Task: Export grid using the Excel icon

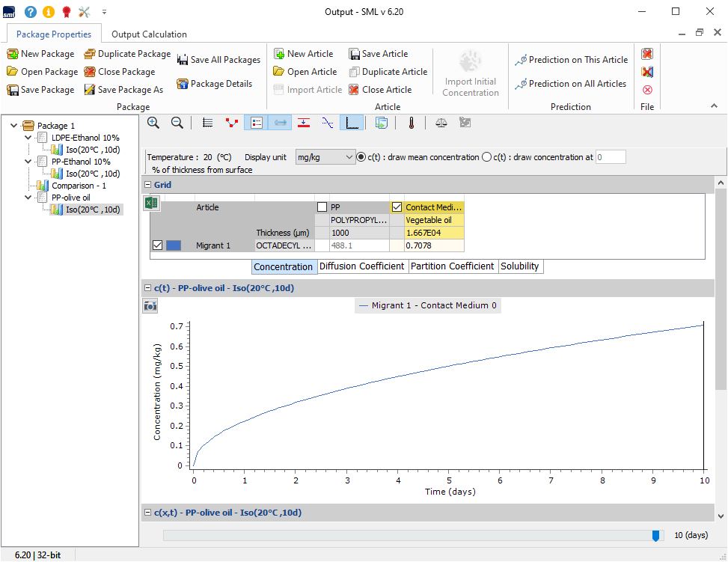Action: (151, 203)
